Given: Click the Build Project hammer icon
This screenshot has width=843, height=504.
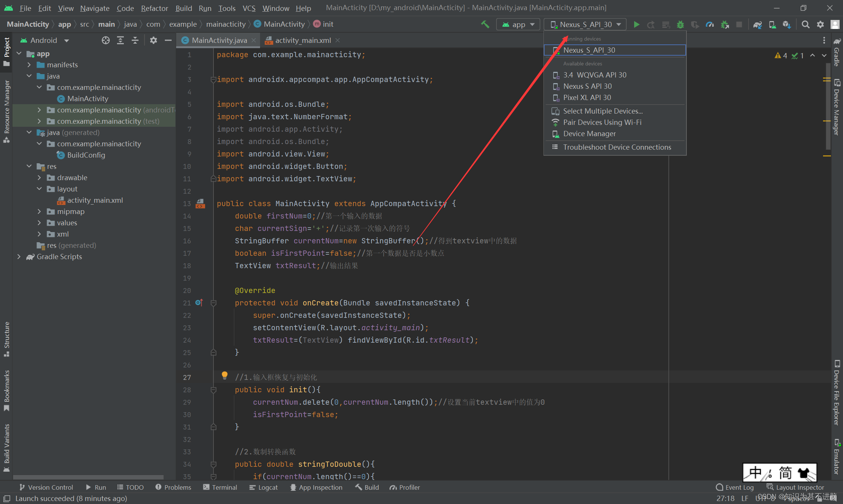Looking at the screenshot, I should click(485, 24).
